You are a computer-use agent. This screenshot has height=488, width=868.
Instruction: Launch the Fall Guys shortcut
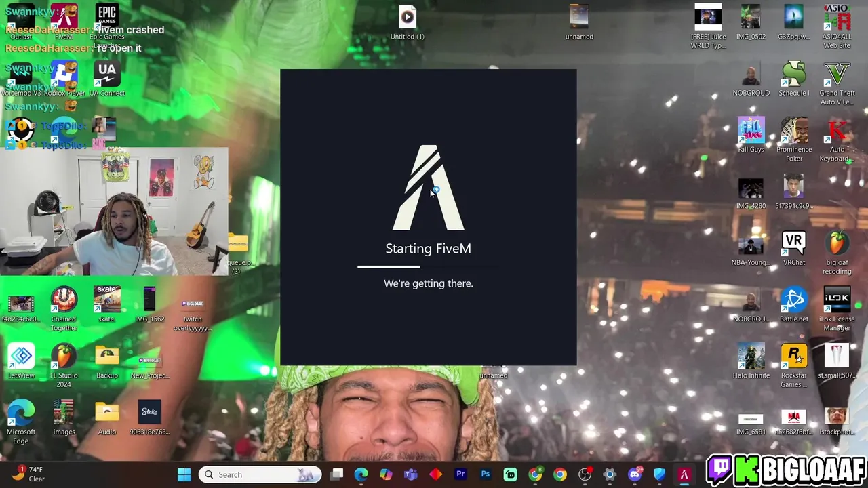(751, 135)
